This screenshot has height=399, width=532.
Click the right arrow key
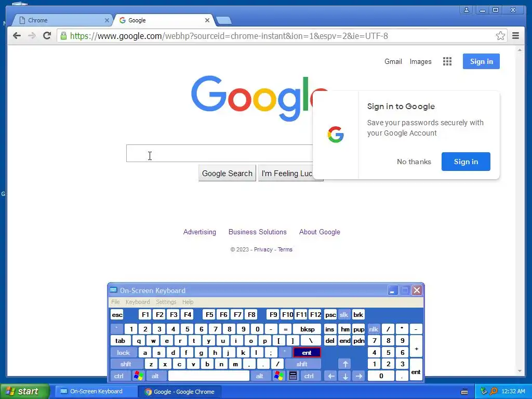click(x=359, y=376)
